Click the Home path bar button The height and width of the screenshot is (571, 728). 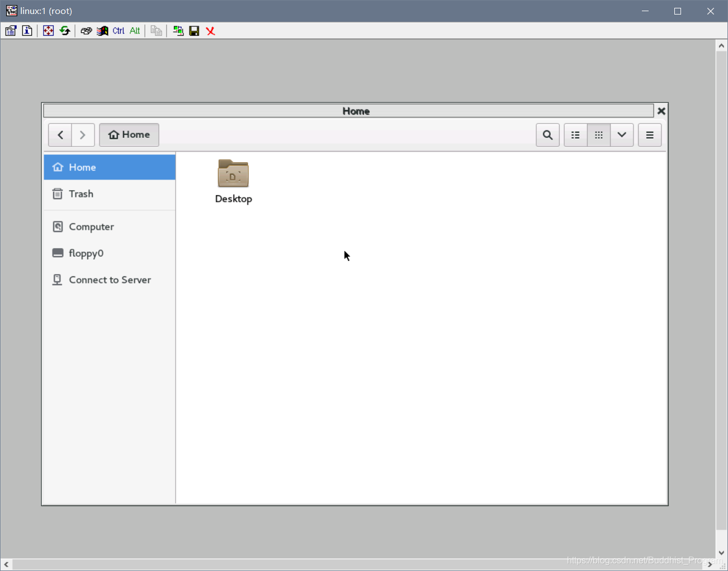pos(129,135)
